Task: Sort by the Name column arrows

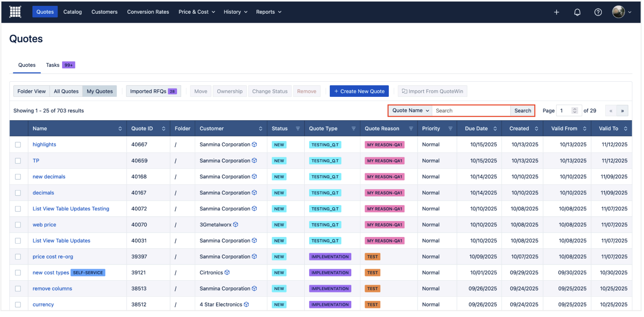Action: 120,128
